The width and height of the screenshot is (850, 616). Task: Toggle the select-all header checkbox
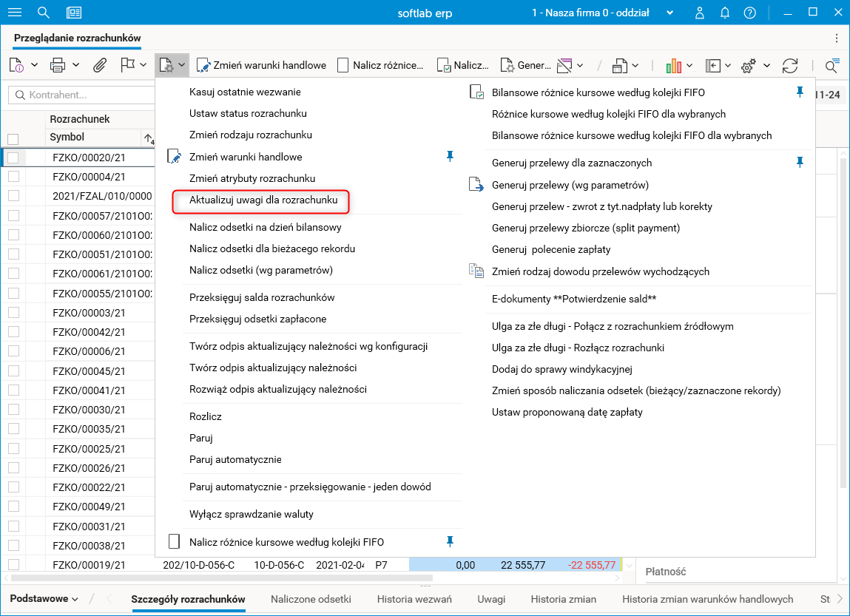point(13,139)
